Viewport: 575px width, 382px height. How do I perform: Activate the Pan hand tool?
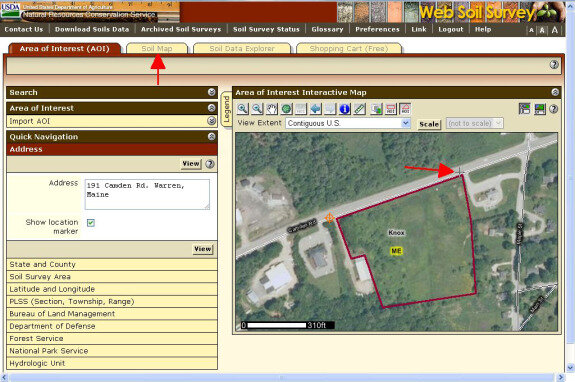pos(272,109)
